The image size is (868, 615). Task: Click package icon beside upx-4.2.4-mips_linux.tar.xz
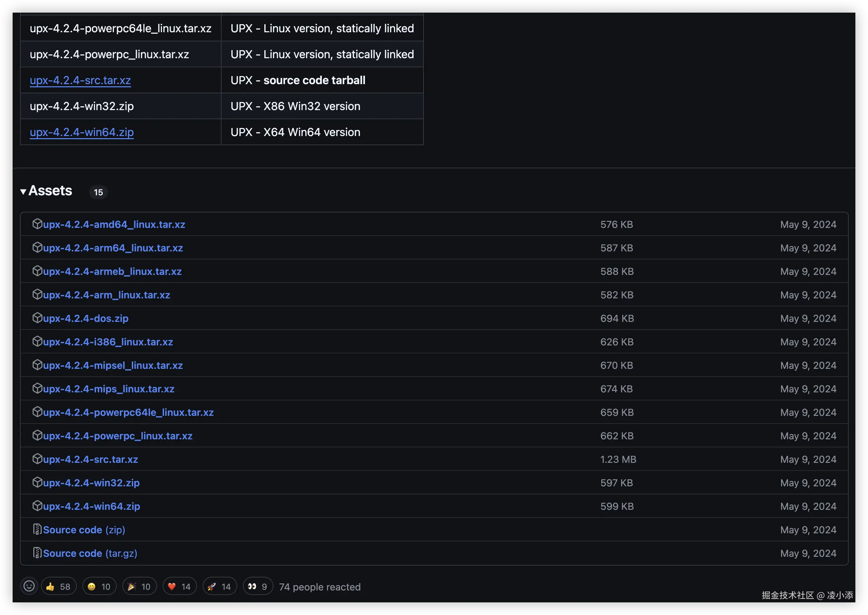(37, 388)
